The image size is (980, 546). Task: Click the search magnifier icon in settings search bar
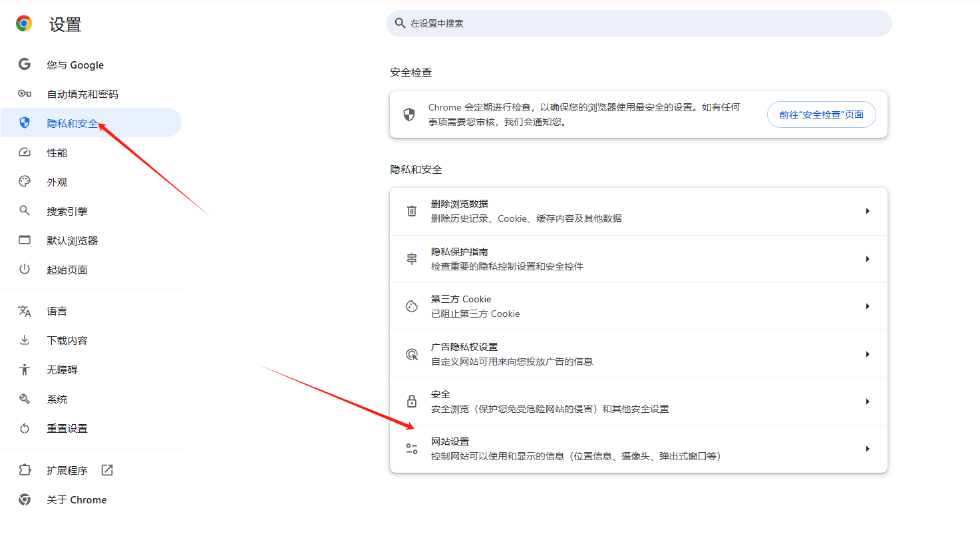tap(400, 23)
